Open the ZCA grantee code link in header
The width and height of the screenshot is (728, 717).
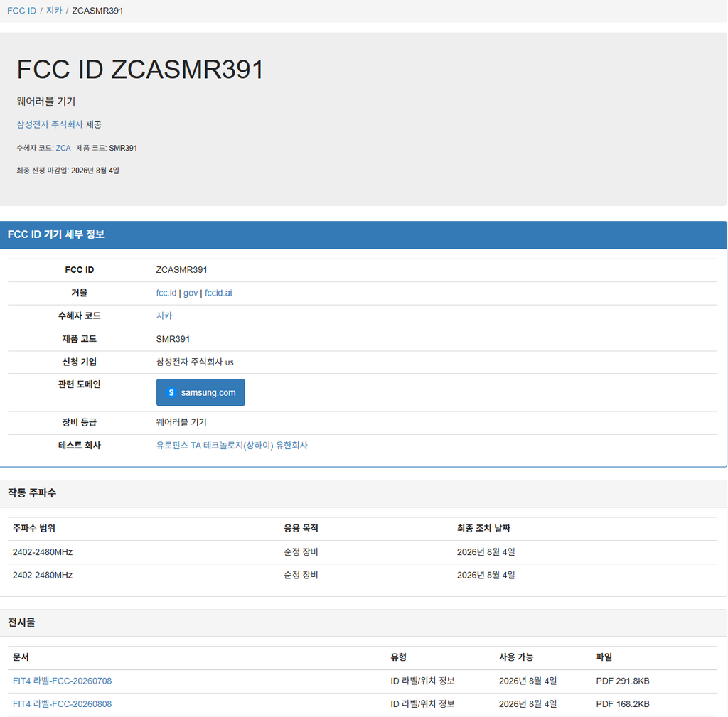click(63, 148)
